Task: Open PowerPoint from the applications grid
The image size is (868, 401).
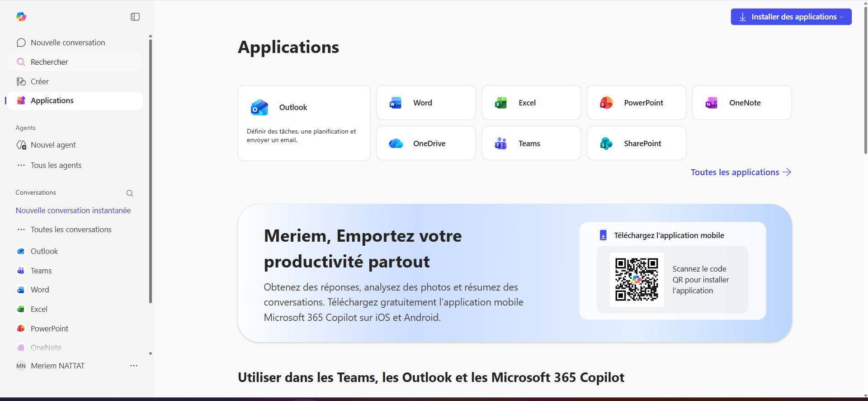Action: (637, 103)
